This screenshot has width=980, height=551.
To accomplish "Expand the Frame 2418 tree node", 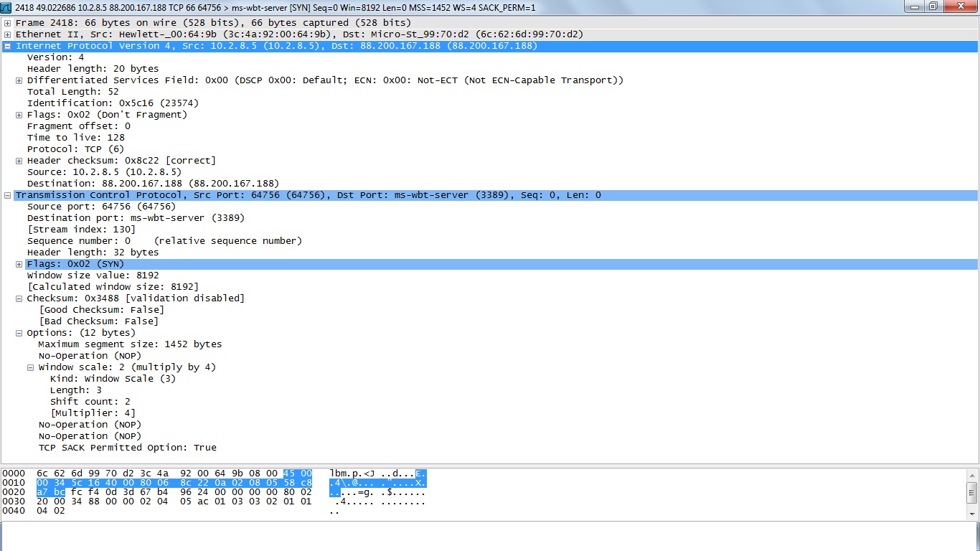I will coord(7,23).
